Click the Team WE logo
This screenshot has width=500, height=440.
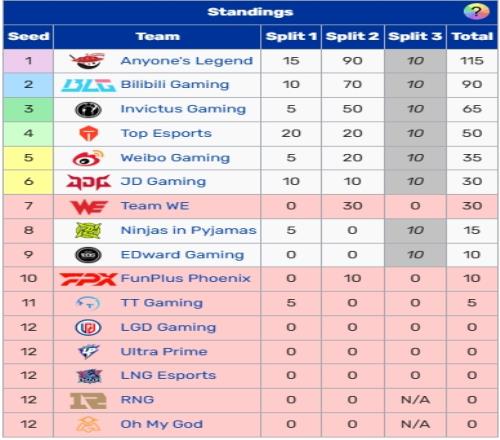(89, 207)
